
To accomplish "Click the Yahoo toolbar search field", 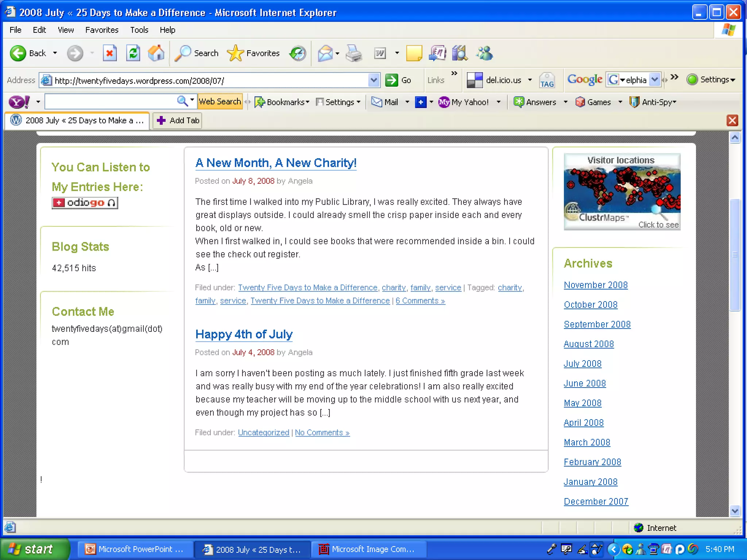I will coord(110,102).
